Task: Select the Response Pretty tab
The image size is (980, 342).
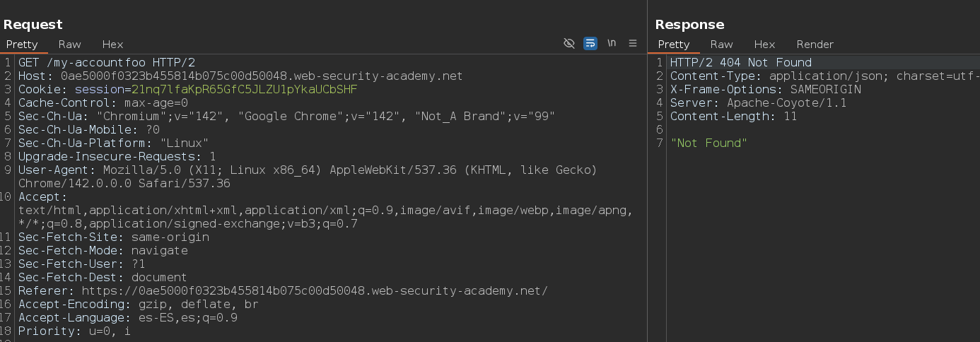Action: (x=673, y=44)
